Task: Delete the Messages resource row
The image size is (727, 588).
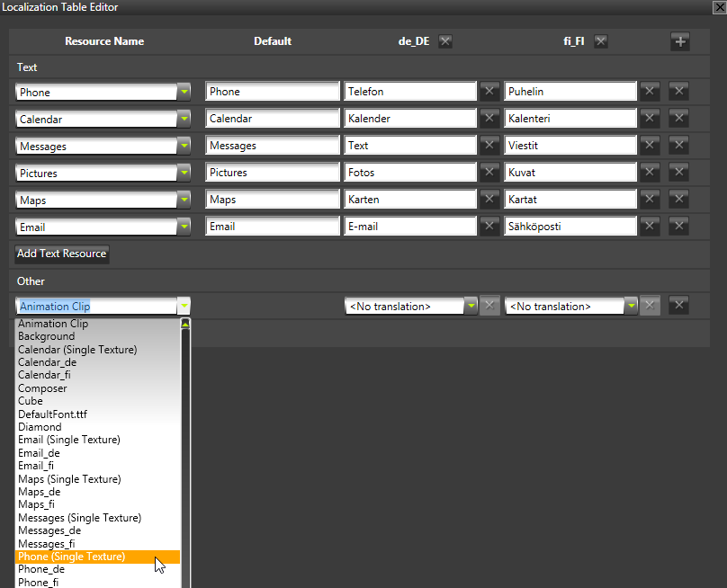Action: click(x=679, y=146)
